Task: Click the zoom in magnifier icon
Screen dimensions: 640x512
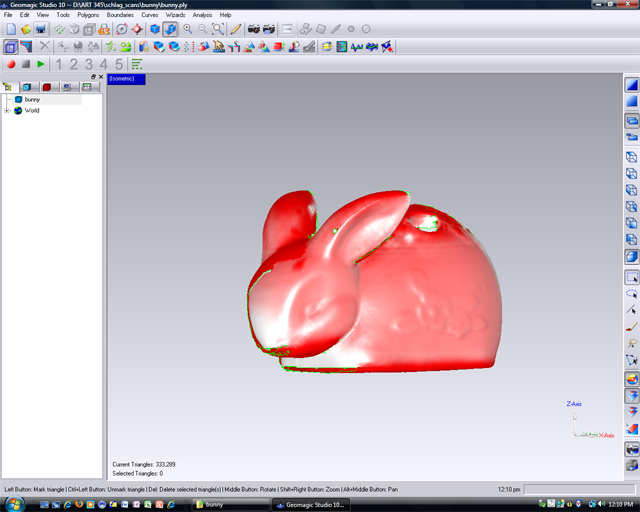Action: pos(187,29)
